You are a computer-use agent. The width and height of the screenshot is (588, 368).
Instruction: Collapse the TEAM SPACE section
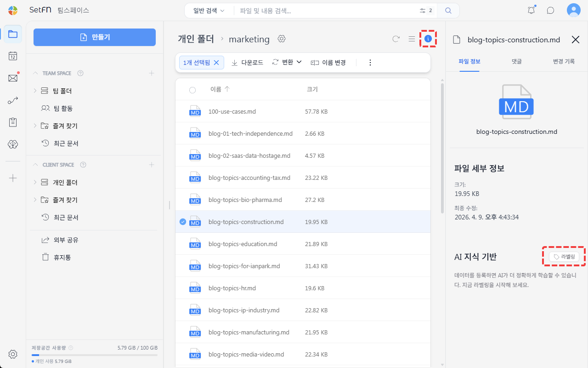tap(36, 73)
